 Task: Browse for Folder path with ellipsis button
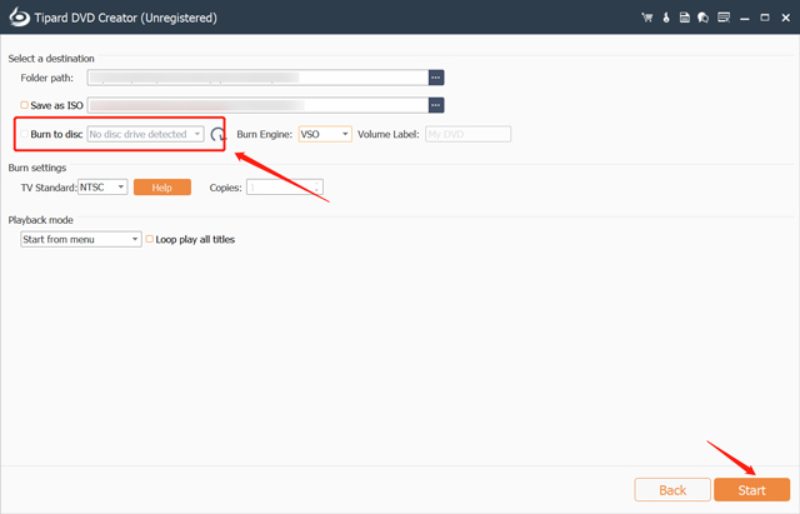pyautogui.click(x=436, y=77)
